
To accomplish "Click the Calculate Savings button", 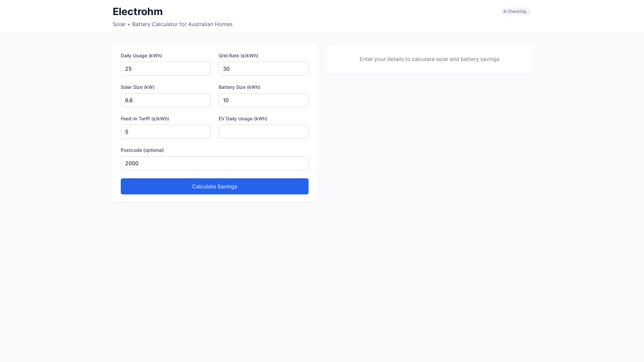I will point(215,186).
